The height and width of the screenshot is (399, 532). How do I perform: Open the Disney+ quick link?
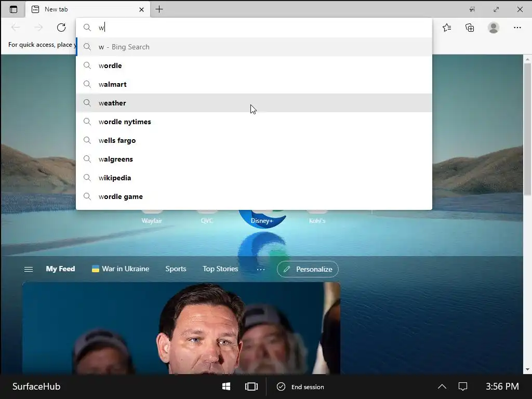[x=262, y=220]
